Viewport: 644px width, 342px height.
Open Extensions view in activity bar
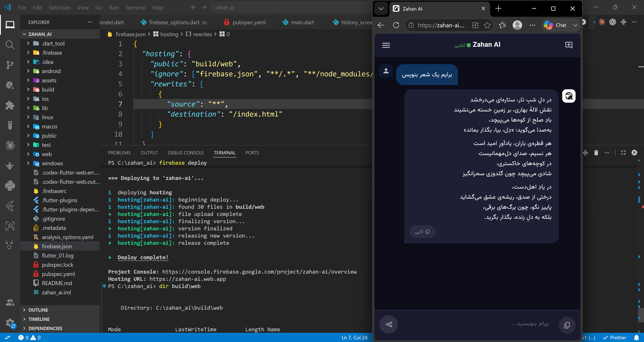tap(10, 105)
